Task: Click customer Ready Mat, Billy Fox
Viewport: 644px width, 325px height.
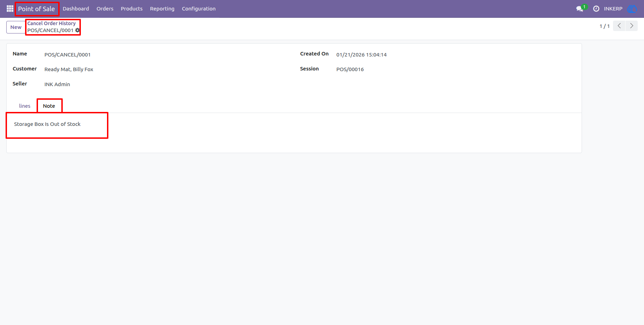Action: tap(69, 69)
